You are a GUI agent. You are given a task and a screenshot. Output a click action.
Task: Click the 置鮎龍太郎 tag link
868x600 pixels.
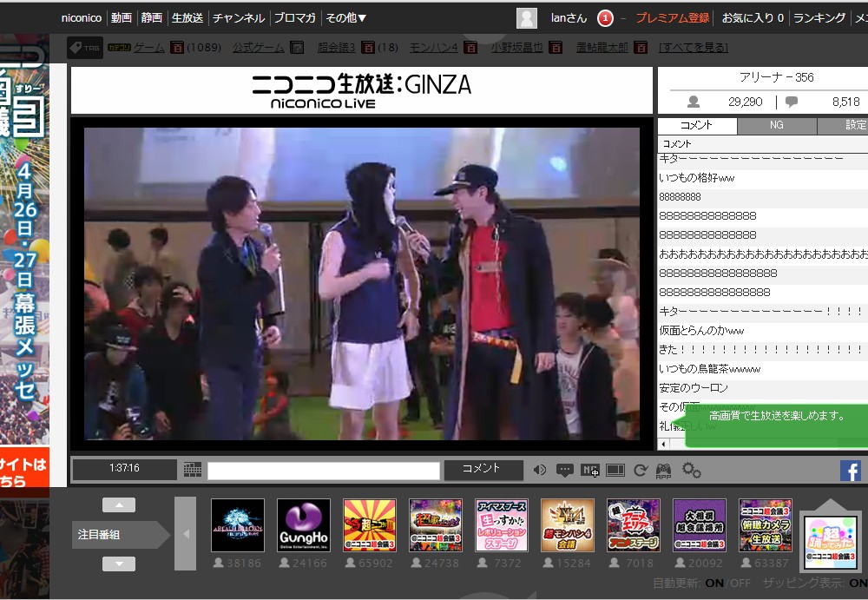click(x=602, y=48)
